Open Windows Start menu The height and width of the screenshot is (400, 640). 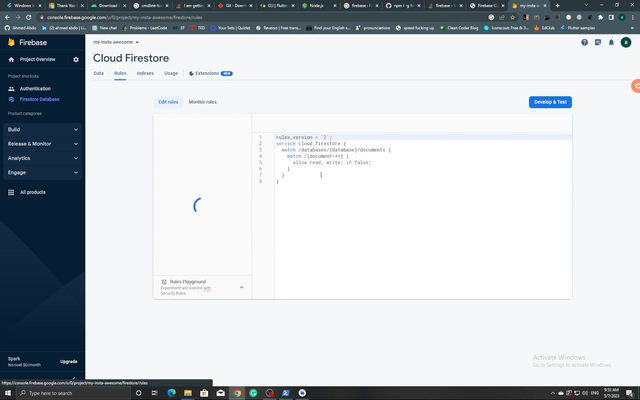pos(8,393)
